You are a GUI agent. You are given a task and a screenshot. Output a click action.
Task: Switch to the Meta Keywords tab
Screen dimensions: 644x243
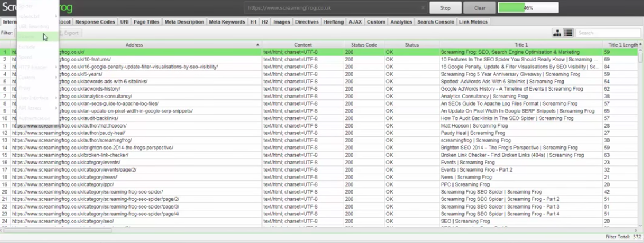(x=227, y=22)
